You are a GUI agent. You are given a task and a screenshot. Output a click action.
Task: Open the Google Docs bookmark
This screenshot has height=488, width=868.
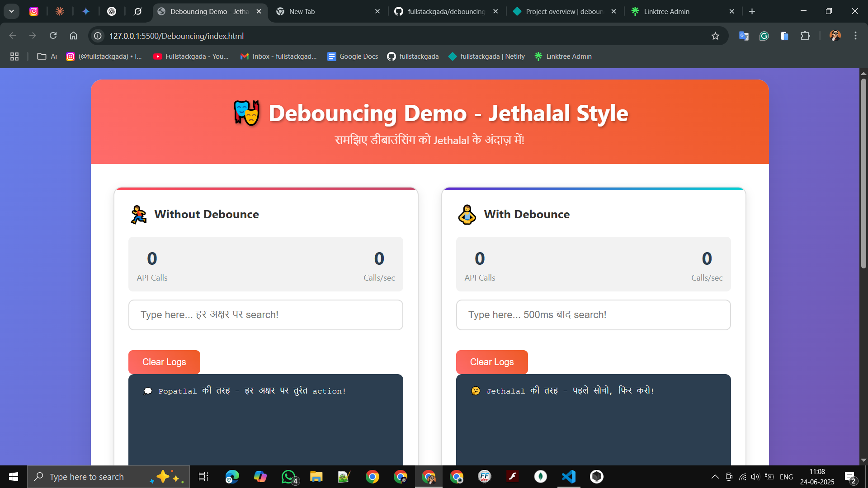tap(353, 56)
